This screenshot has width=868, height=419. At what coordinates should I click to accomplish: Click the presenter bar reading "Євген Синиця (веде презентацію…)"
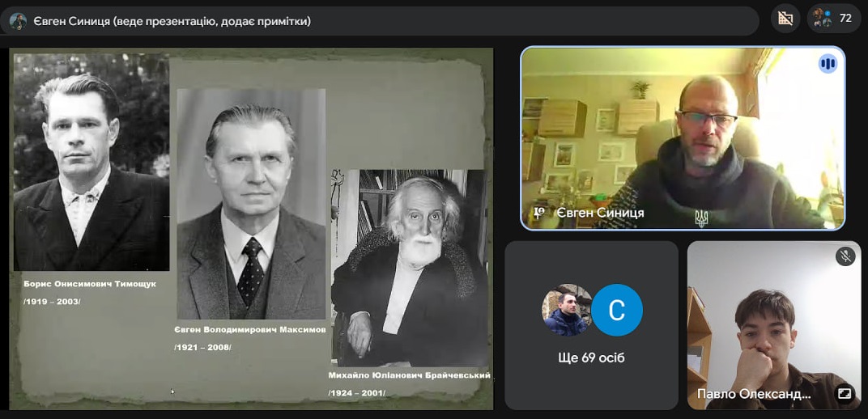pos(379,21)
